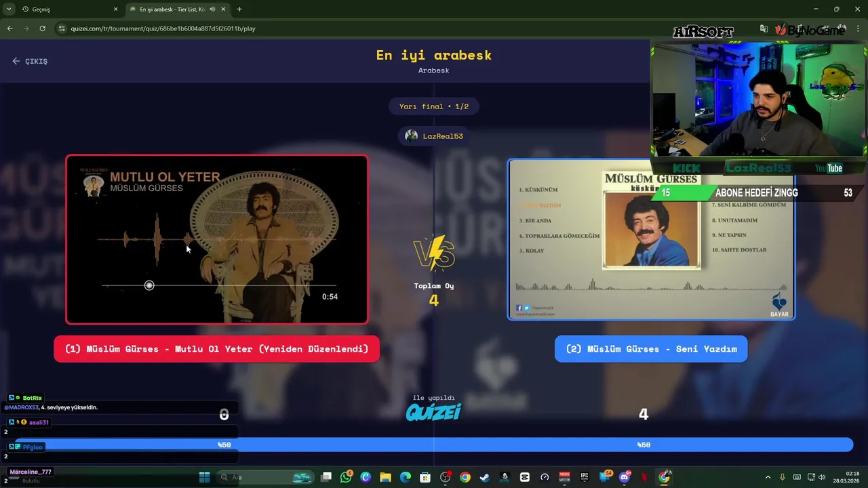Image resolution: width=868 pixels, height=488 pixels.
Task: Vote for (1) Müslüm Gürses - Mutlu Ol Yeter
Action: (x=217, y=349)
